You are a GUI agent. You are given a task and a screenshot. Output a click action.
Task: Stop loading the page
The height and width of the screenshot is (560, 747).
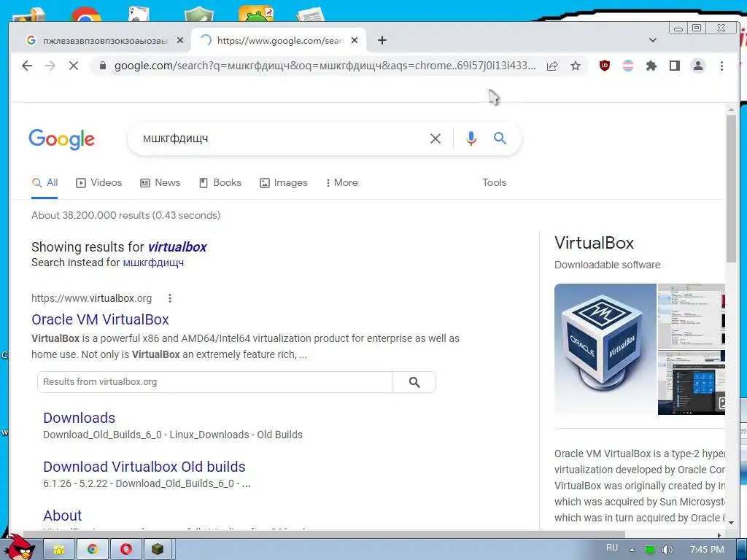74,66
